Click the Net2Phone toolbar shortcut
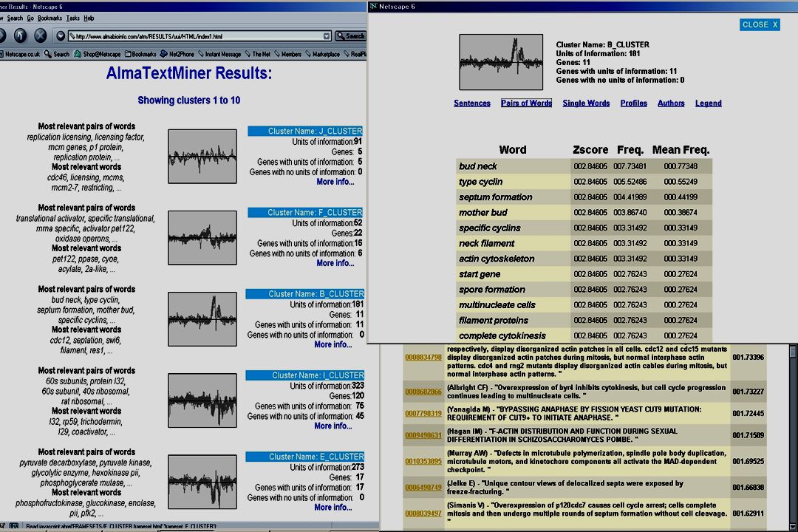Viewport: 798px width, 532px height. 177,54
